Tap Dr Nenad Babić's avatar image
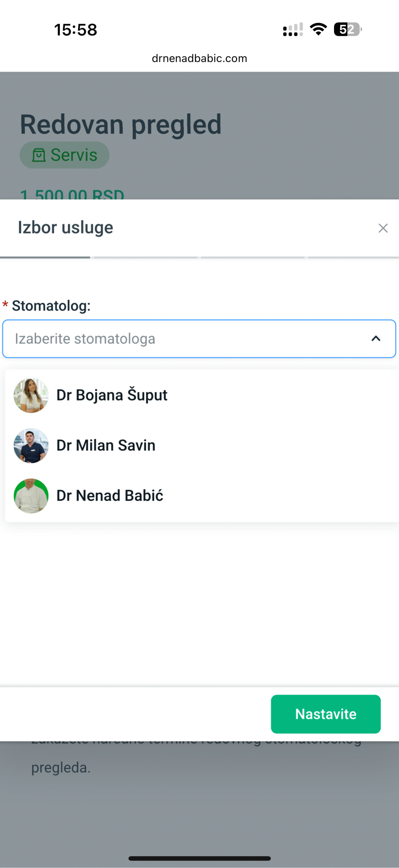This screenshot has height=868, width=399. (31, 496)
